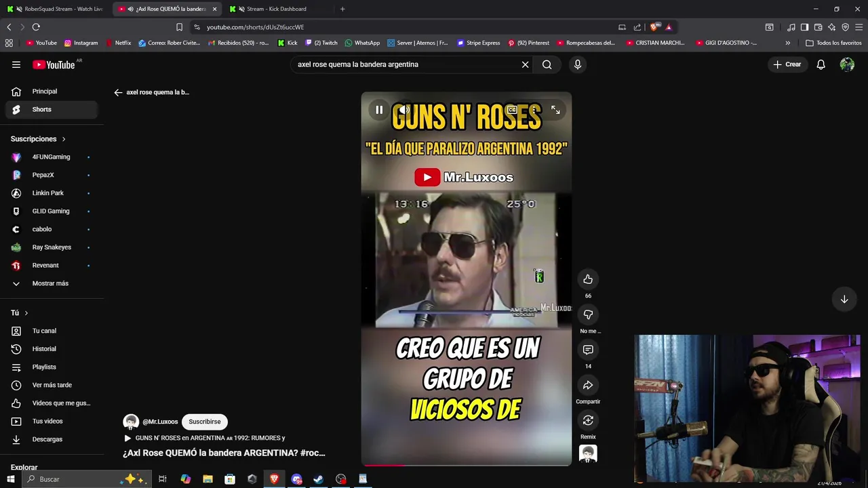
Task: Open Brave Wallet icon
Action: pos(818,27)
